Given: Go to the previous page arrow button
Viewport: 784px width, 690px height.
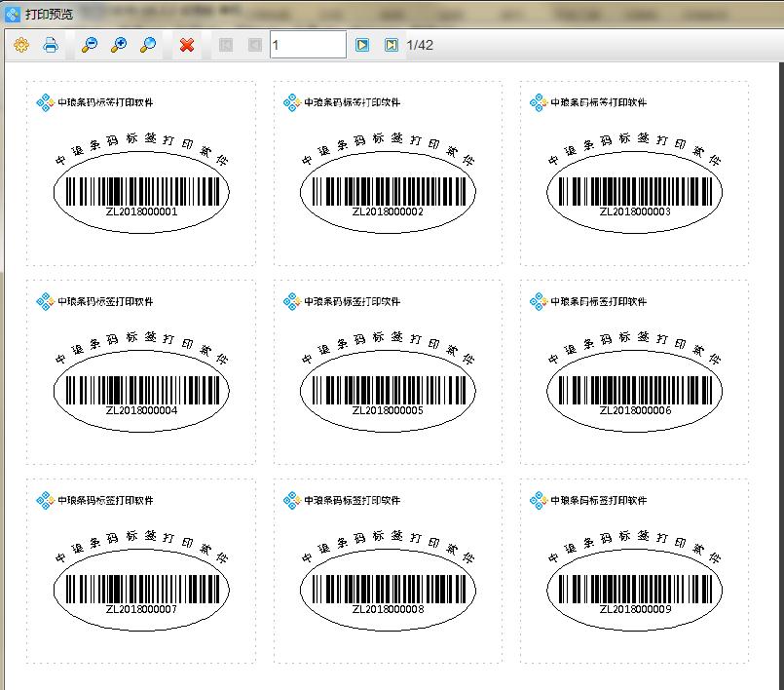Looking at the screenshot, I should pyautogui.click(x=254, y=45).
